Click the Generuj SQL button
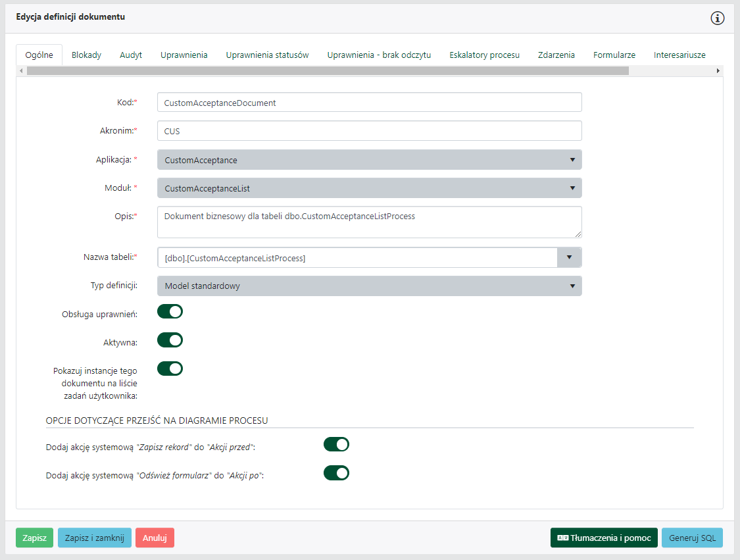Image resolution: width=740 pixels, height=560 pixels. 692,538
